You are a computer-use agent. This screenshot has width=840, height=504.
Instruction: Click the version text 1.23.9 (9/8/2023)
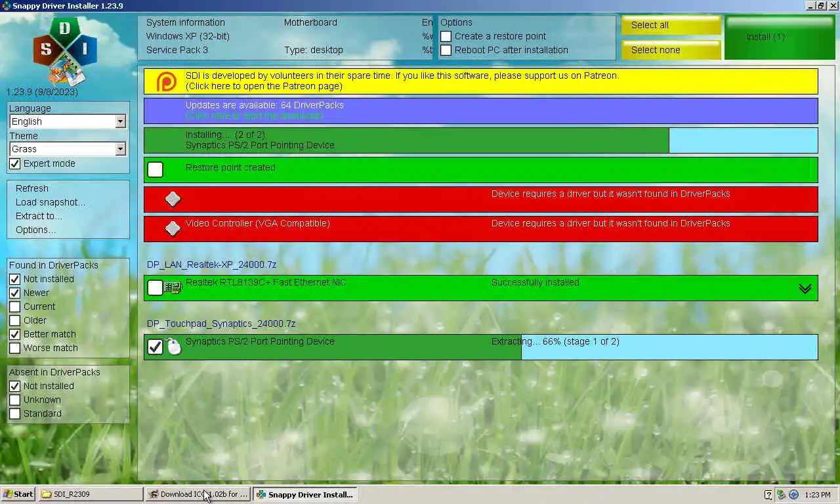pyautogui.click(x=42, y=93)
